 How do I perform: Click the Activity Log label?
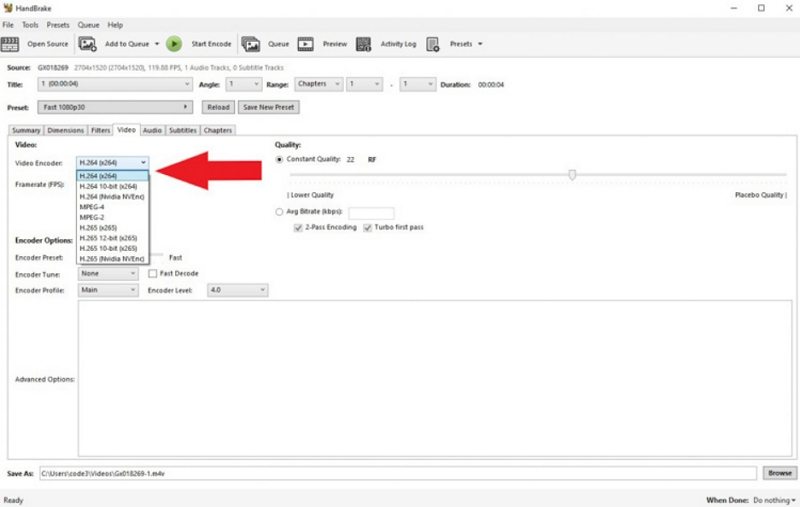tap(398, 44)
